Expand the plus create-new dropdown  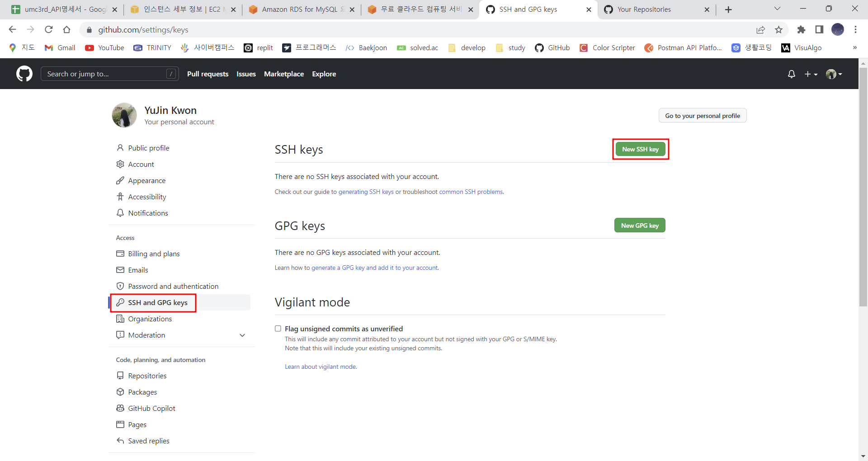point(811,74)
